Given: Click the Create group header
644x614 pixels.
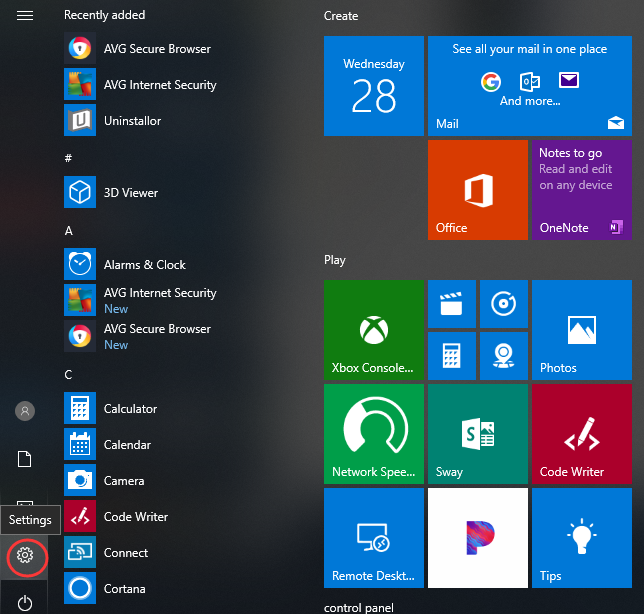Looking at the screenshot, I should click(341, 16).
